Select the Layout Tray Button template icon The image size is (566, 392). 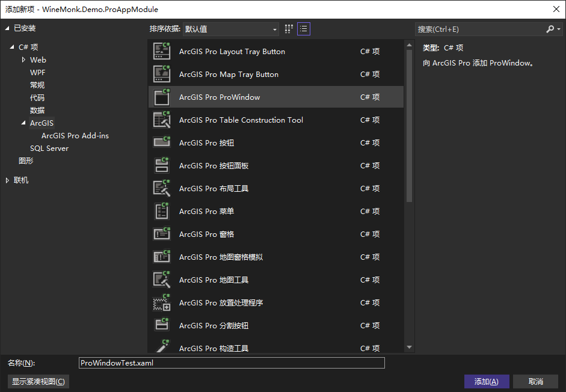coord(162,51)
